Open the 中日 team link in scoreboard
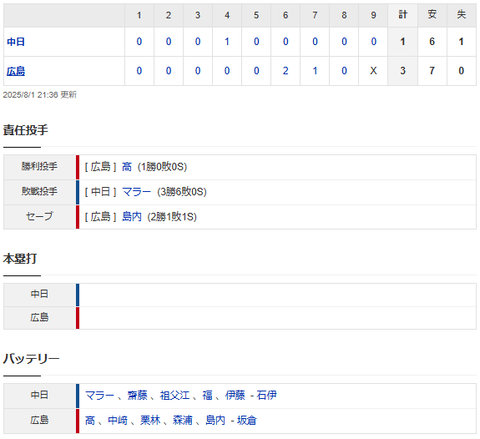Image resolution: width=480 pixels, height=439 pixels. [x=16, y=42]
